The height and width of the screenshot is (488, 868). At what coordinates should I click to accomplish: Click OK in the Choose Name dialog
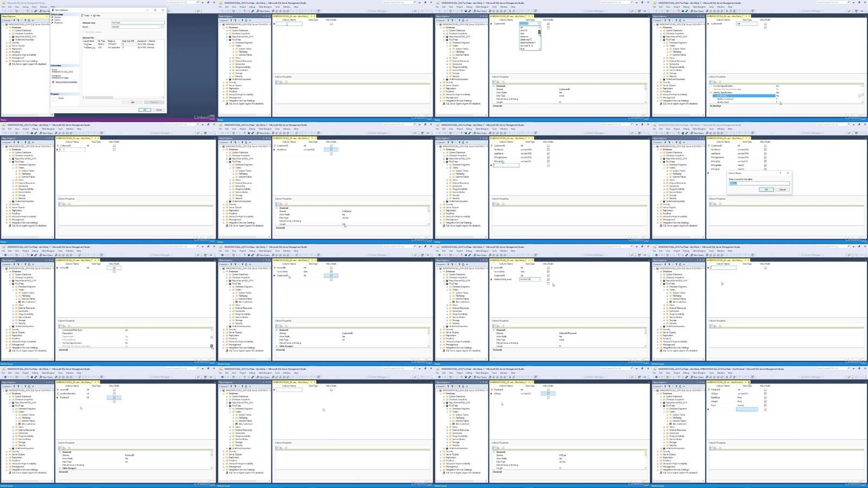[767, 189]
